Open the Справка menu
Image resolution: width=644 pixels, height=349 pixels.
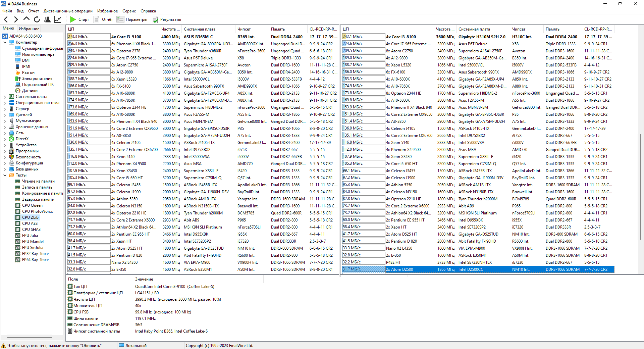click(x=148, y=11)
